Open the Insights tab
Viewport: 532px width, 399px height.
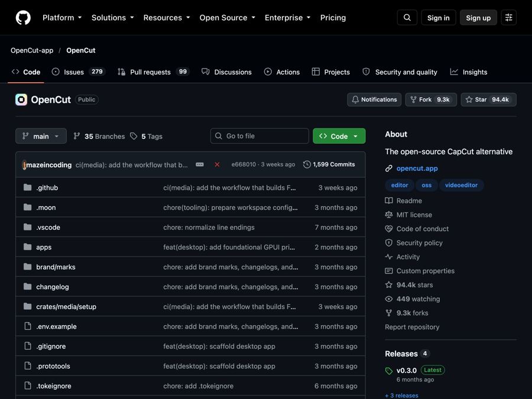[469, 72]
